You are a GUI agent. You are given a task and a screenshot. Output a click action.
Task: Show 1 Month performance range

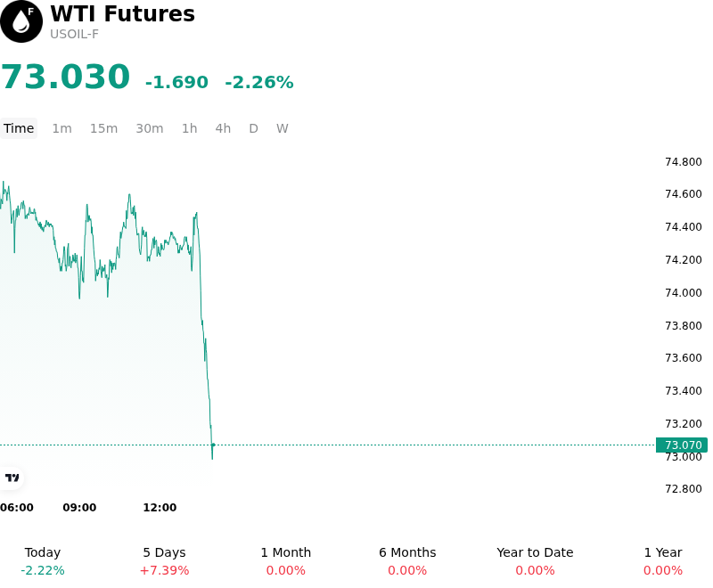coord(285,561)
